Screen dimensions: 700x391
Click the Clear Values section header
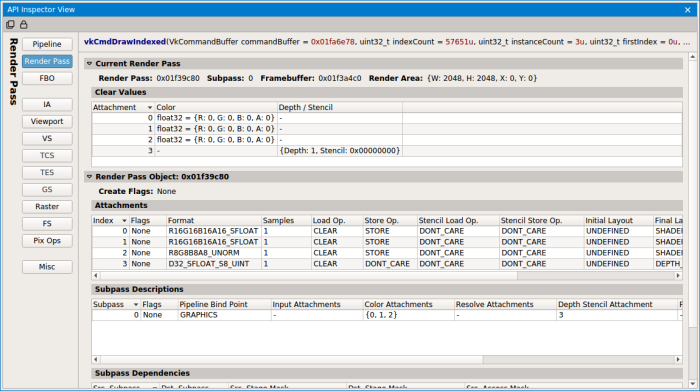[387, 92]
